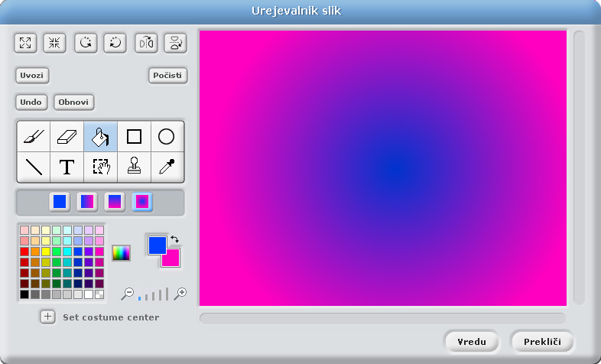601x364 pixels.
Task: Choose horizontal gradient fill style
Action: pyautogui.click(x=87, y=202)
